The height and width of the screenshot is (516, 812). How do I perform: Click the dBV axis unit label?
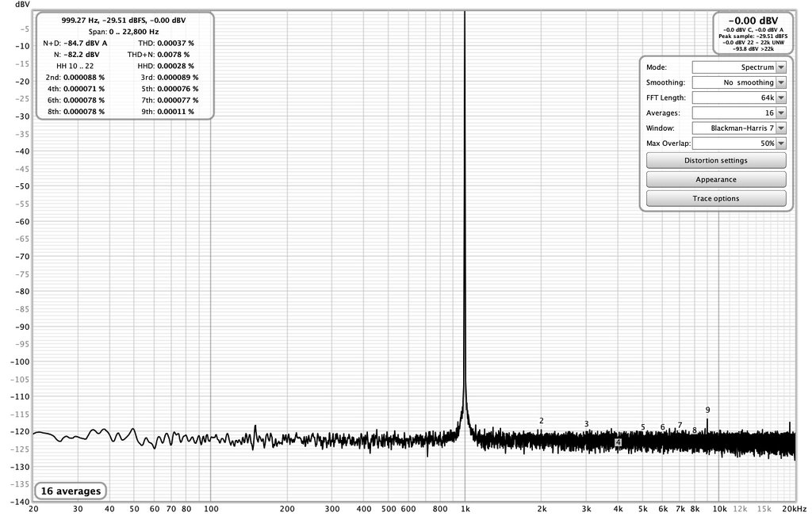[22, 4]
